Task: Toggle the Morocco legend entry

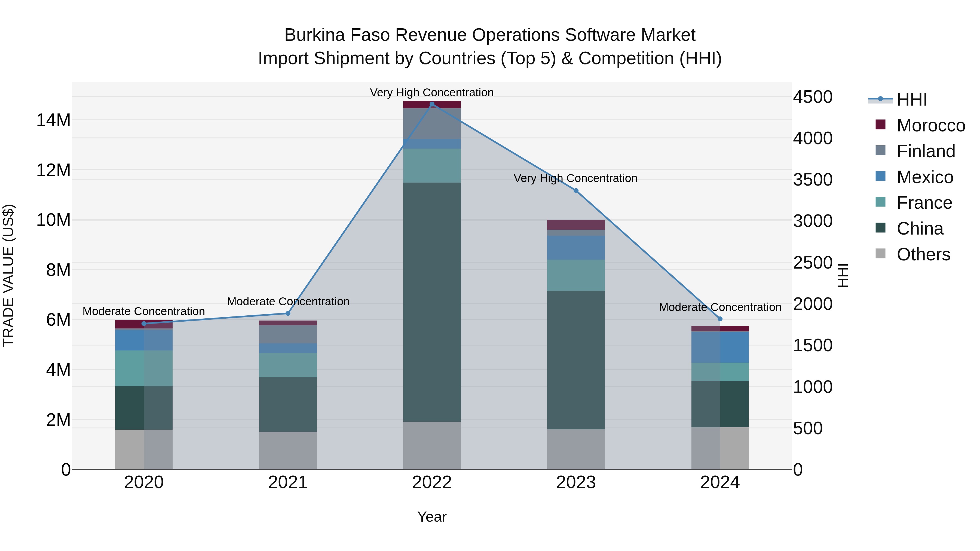Action: point(920,125)
